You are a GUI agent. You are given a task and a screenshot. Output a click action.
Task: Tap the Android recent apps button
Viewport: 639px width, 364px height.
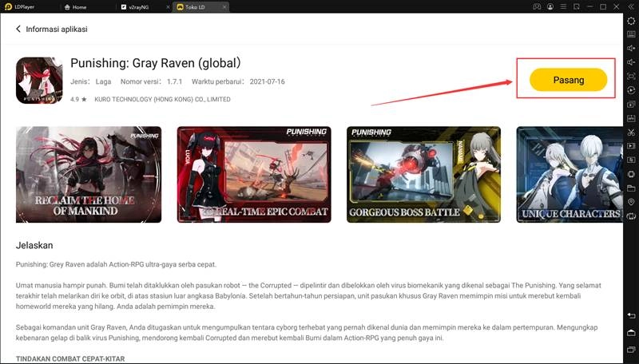(631, 350)
